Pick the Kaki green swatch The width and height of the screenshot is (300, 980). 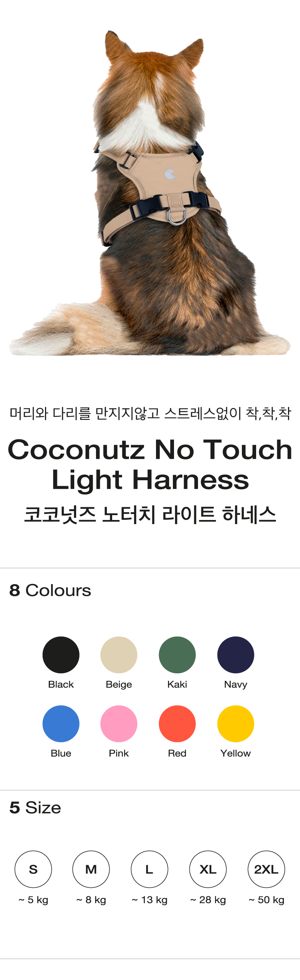(x=177, y=655)
